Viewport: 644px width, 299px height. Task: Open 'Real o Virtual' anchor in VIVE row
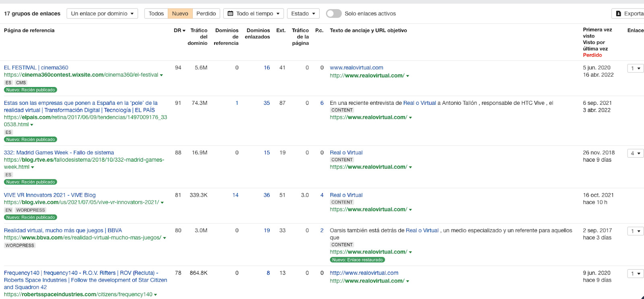tap(346, 195)
